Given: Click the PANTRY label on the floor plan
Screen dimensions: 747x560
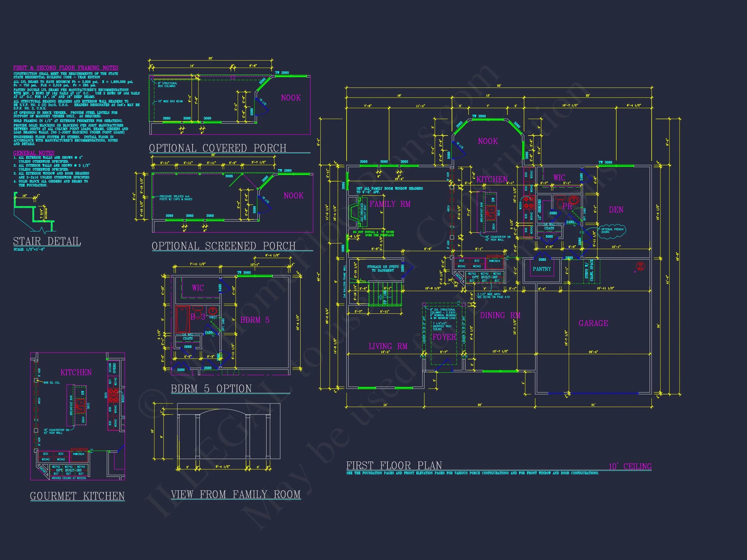Looking at the screenshot, I should 542,269.
